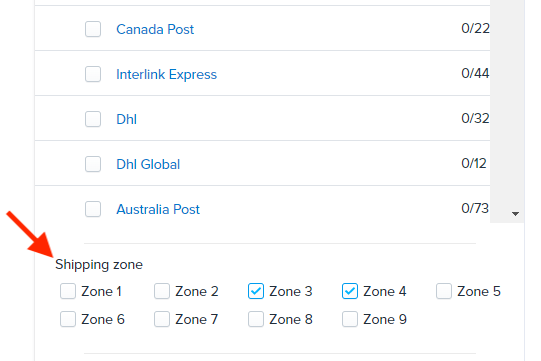This screenshot has width=541, height=361.
Task: Check the Canada Post checkbox
Action: coord(93,29)
